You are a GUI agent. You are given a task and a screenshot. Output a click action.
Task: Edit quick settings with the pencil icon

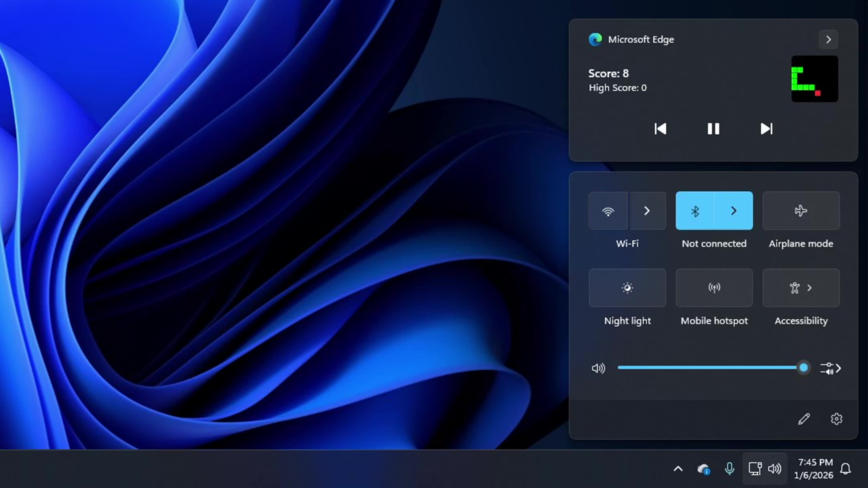coord(804,419)
